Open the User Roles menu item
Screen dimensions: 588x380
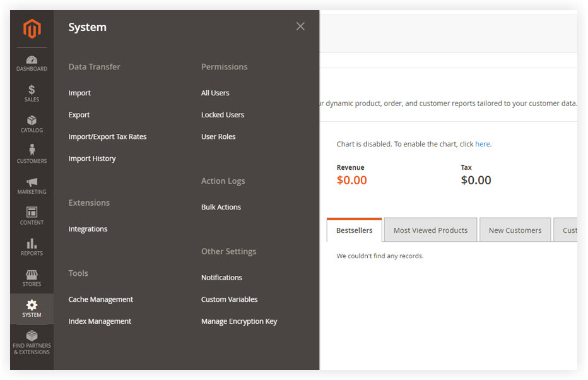pyautogui.click(x=218, y=136)
